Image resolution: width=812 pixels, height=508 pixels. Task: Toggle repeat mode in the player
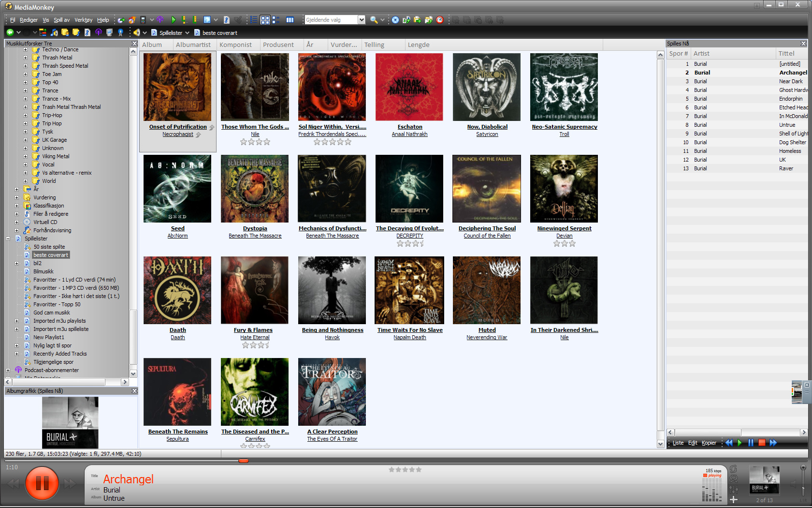pyautogui.click(x=734, y=469)
